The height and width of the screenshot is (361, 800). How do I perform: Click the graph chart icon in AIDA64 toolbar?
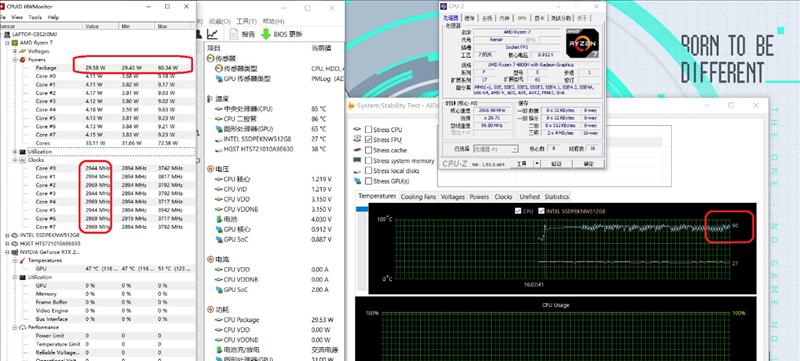[212, 34]
